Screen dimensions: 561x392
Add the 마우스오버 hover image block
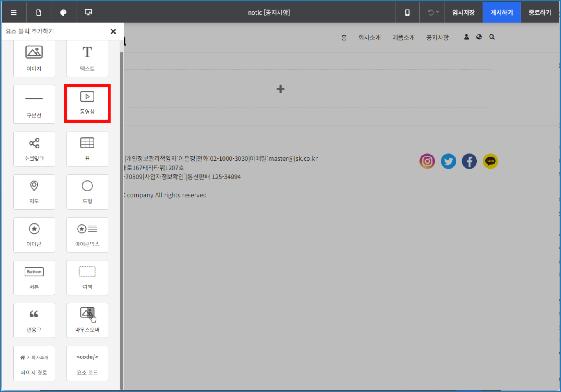coord(87,320)
